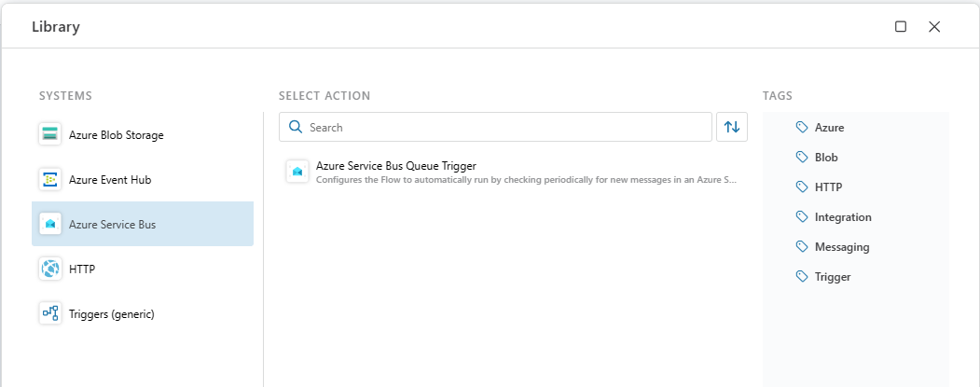Image resolution: width=980 pixels, height=387 pixels.
Task: Select Triggers (generic) in systems list
Action: click(x=111, y=313)
